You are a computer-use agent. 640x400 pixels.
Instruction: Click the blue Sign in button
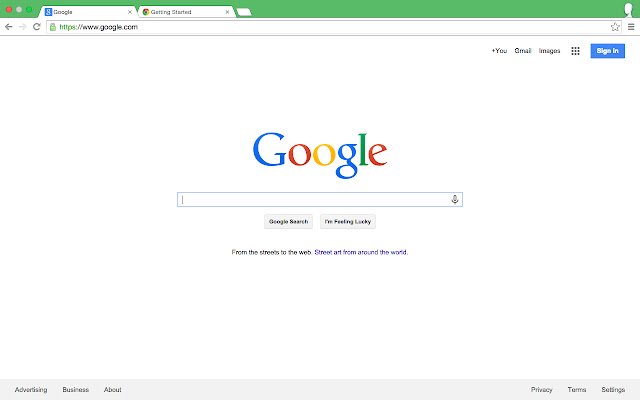tap(607, 51)
